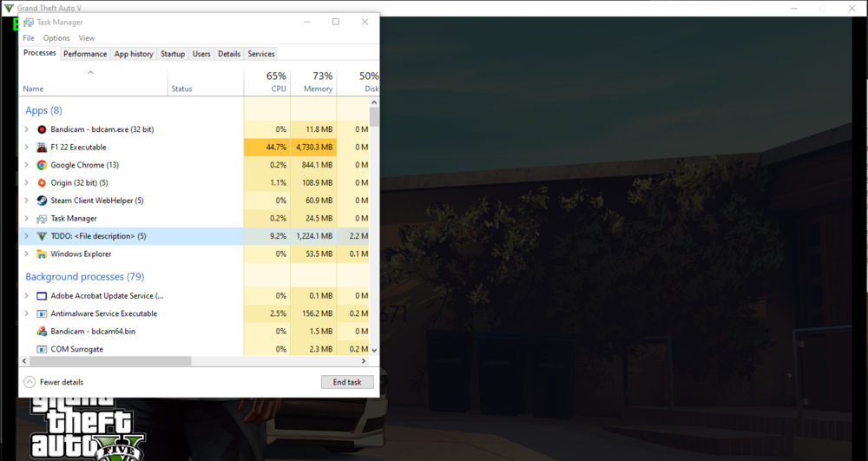The image size is (868, 461).
Task: Click the Bandicam bdcam.exe red icon
Action: [42, 129]
